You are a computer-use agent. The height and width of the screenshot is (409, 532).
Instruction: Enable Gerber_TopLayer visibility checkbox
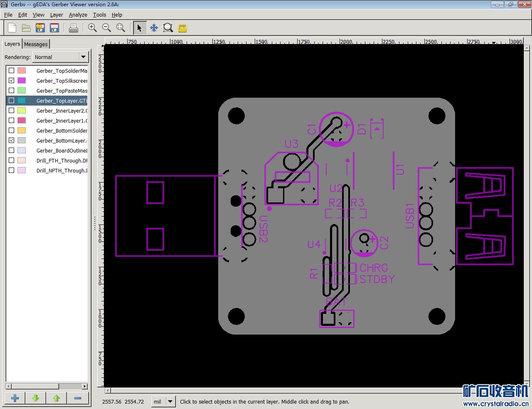pos(12,101)
